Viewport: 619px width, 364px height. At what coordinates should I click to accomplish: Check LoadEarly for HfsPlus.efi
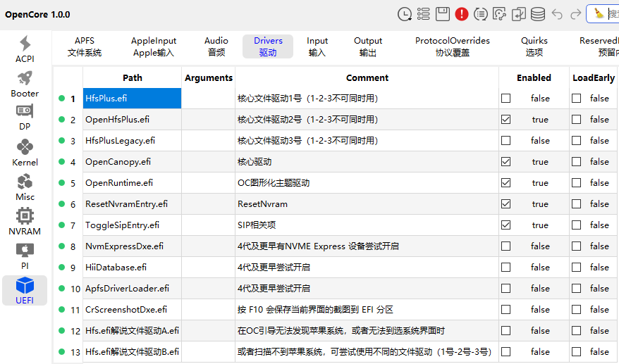[577, 98]
